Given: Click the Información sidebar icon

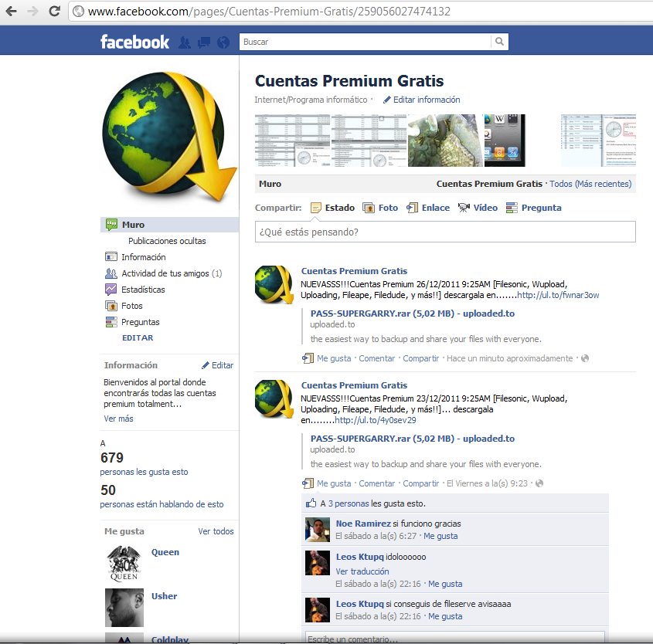Looking at the screenshot, I should point(111,257).
